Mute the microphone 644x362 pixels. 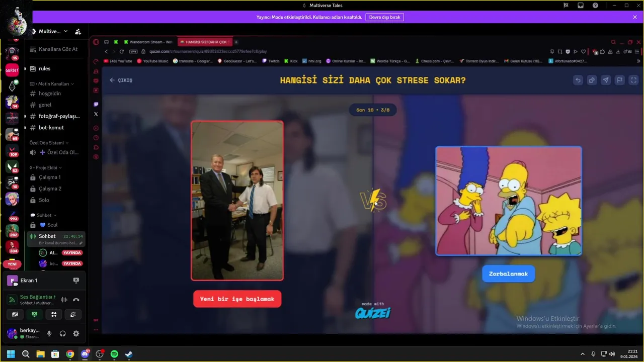(x=49, y=333)
